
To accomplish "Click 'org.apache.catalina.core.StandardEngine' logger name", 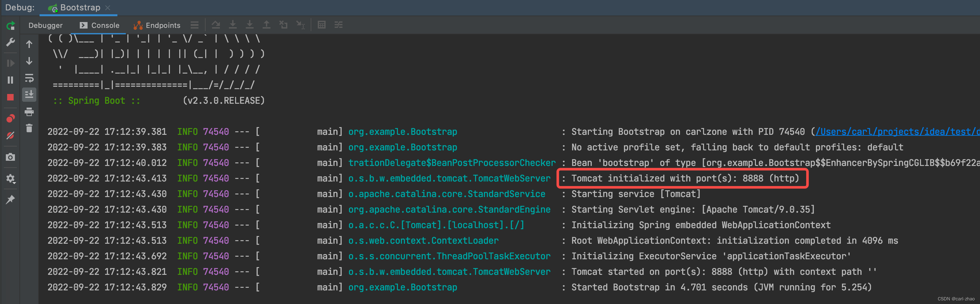I will click(x=449, y=209).
